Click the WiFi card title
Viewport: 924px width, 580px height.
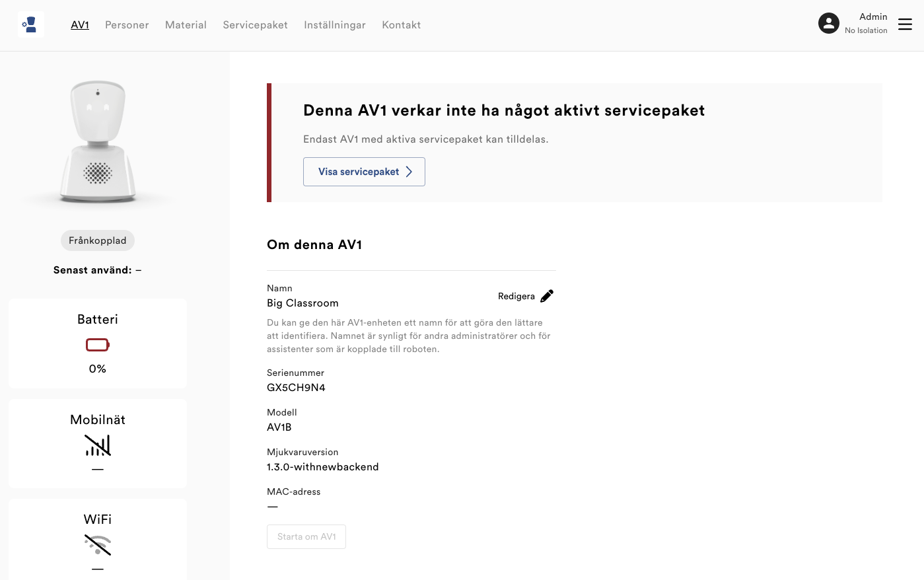pyautogui.click(x=98, y=519)
